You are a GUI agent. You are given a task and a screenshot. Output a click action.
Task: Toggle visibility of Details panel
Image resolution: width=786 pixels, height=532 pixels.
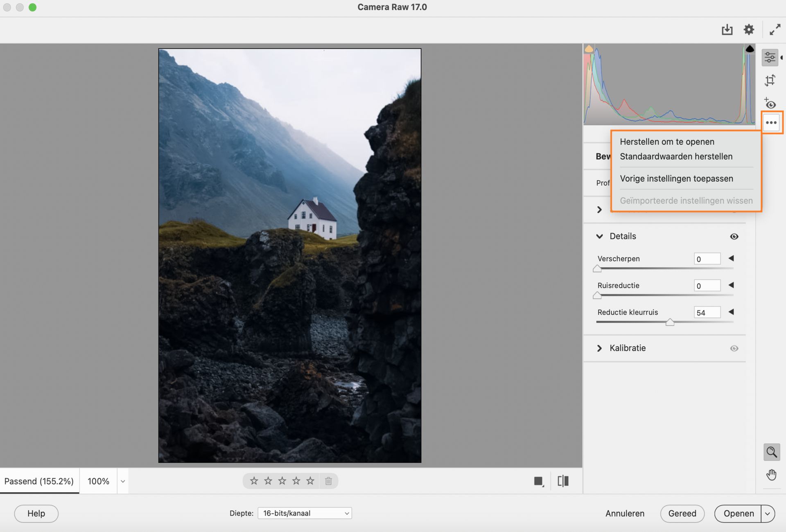coord(734,236)
